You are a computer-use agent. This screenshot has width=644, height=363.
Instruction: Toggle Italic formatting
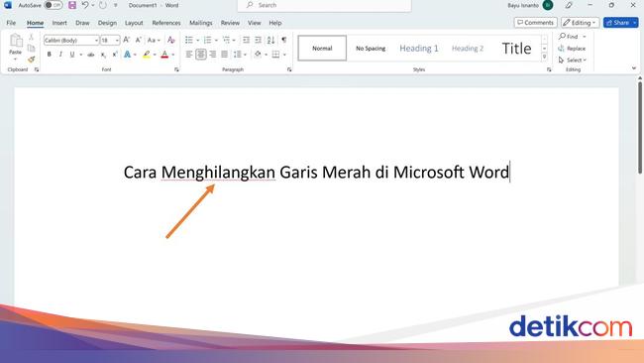pyautogui.click(x=60, y=55)
